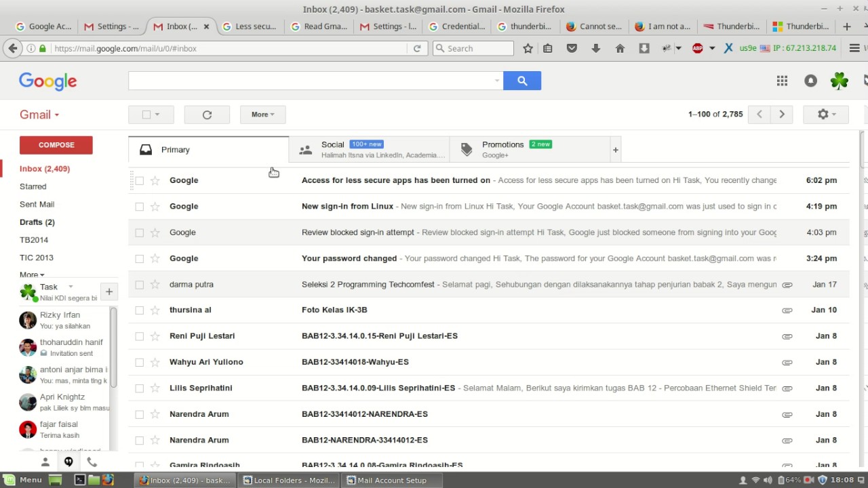
Task: Open search options arrow in Gmail search box
Action: pyautogui.click(x=497, y=81)
